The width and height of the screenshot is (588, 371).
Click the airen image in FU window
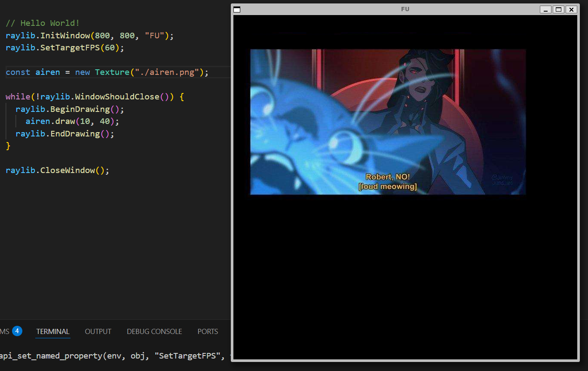tap(388, 122)
